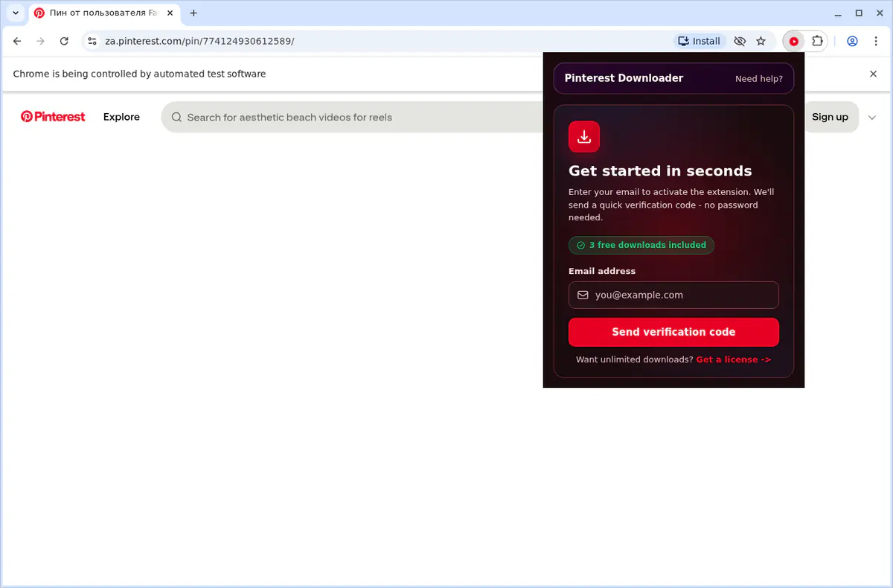Reload the page
The height and width of the screenshot is (588, 893).
pos(64,42)
